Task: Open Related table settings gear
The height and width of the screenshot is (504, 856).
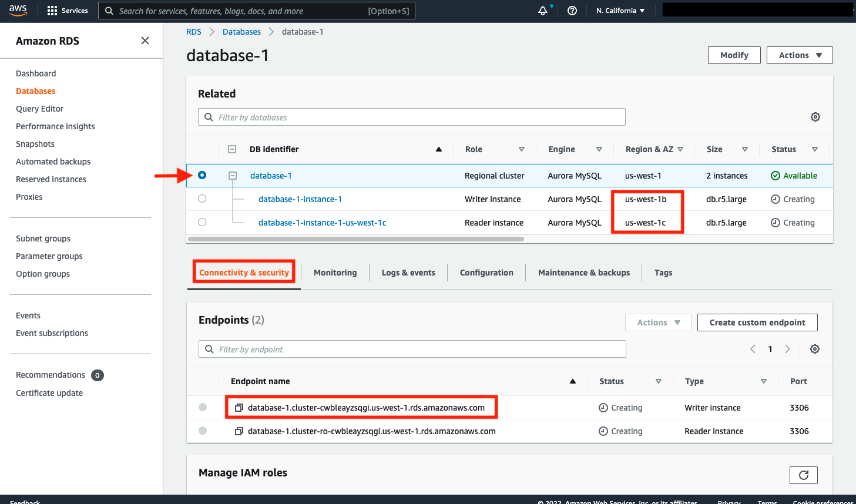Action: [x=815, y=117]
